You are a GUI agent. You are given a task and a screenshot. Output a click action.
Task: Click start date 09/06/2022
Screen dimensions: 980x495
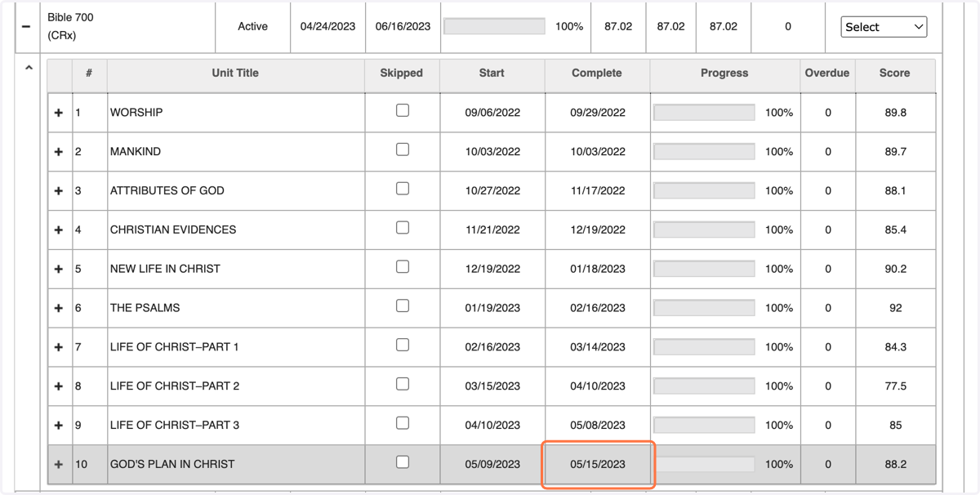(x=492, y=113)
